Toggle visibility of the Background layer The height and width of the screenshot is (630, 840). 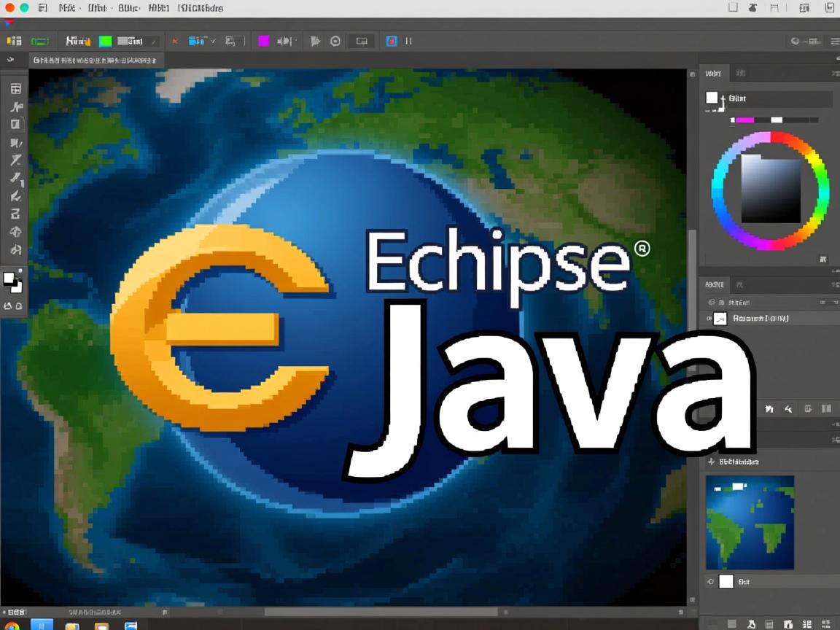709,318
